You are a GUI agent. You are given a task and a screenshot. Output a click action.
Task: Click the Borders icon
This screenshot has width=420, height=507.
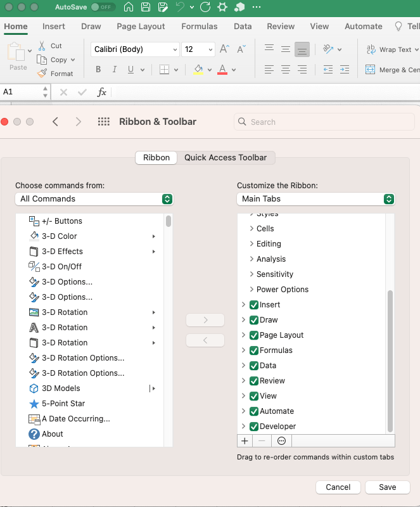pyautogui.click(x=164, y=69)
